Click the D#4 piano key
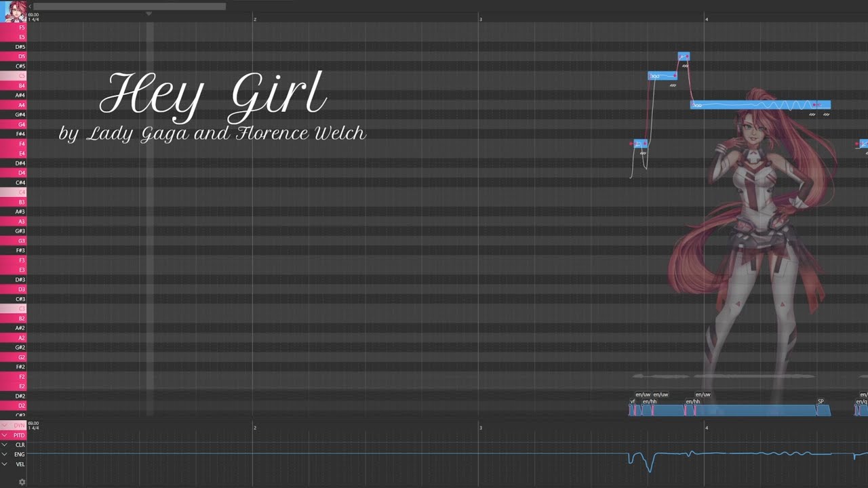868x488 pixels. [14, 163]
